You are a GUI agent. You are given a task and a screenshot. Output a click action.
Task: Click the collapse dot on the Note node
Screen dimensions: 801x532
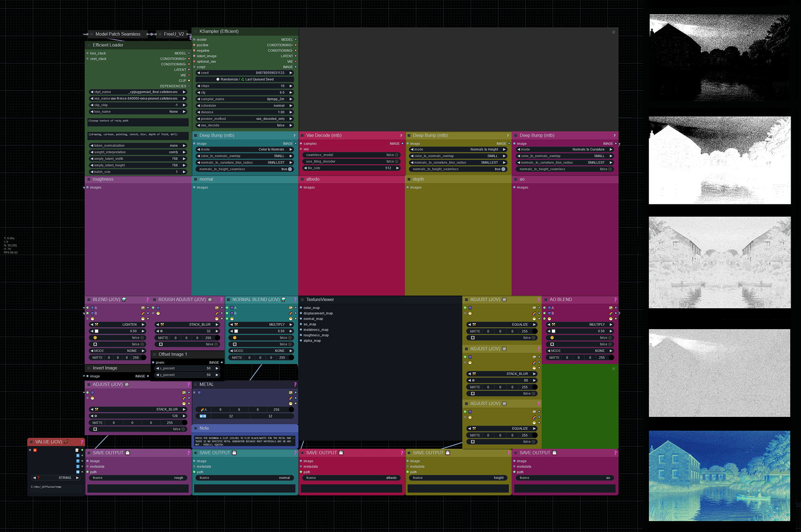pos(195,428)
